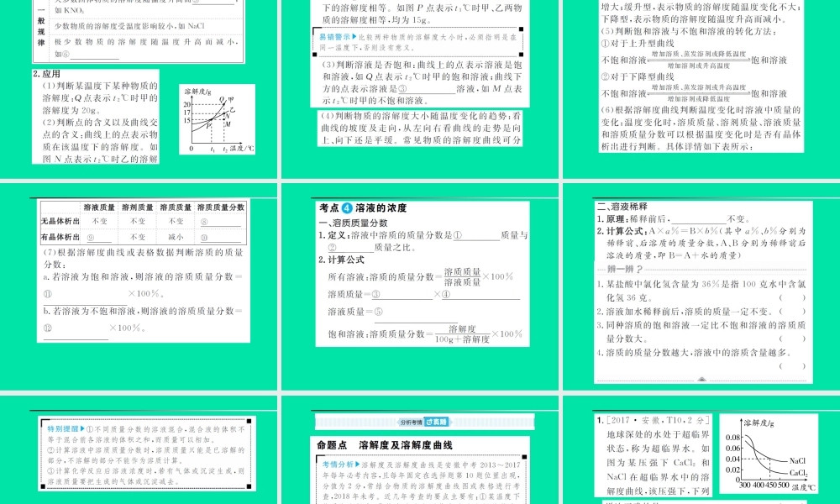Screen dimensions: 840x504
Task: Click the answer bracket for 溶质的质量分数越大 statement
Action: [792, 365]
